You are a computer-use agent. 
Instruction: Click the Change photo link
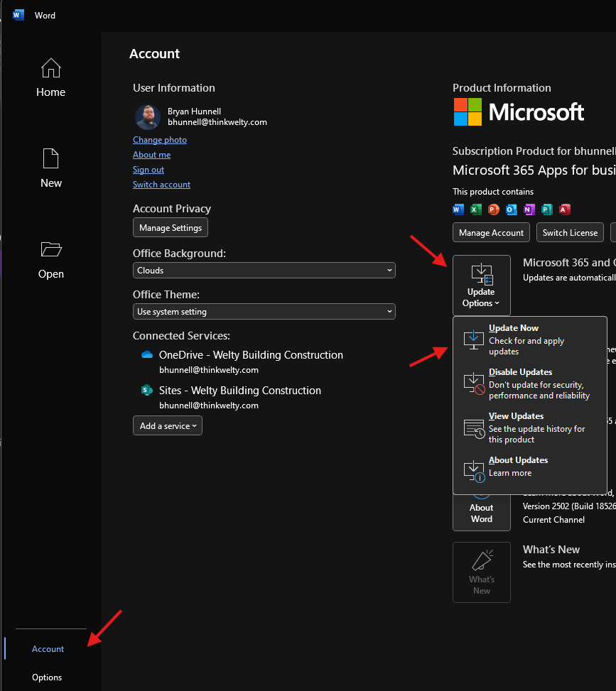pyautogui.click(x=159, y=139)
